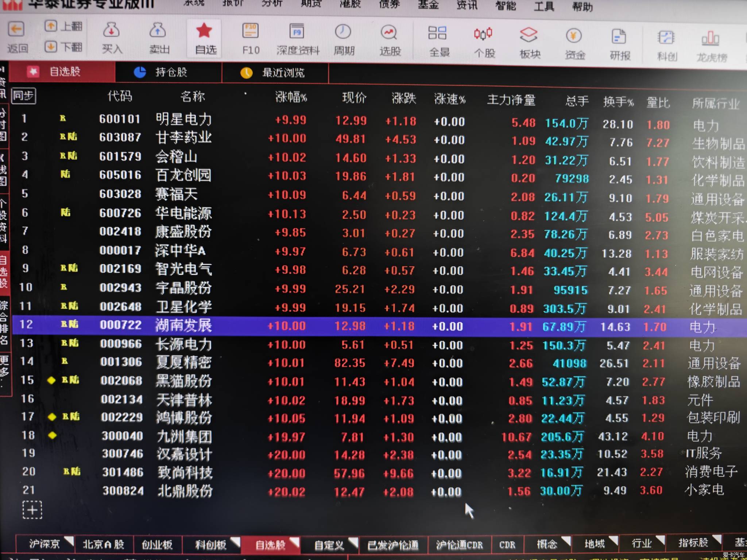Sort by the 总手 column header
The height and width of the screenshot is (560, 747).
[x=577, y=101]
